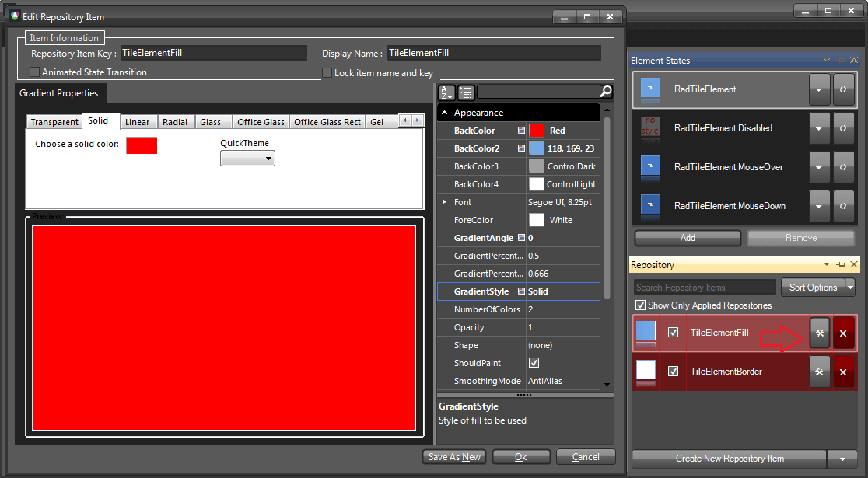Open the Office Glass tab
Image resolution: width=868 pixels, height=478 pixels.
[261, 121]
